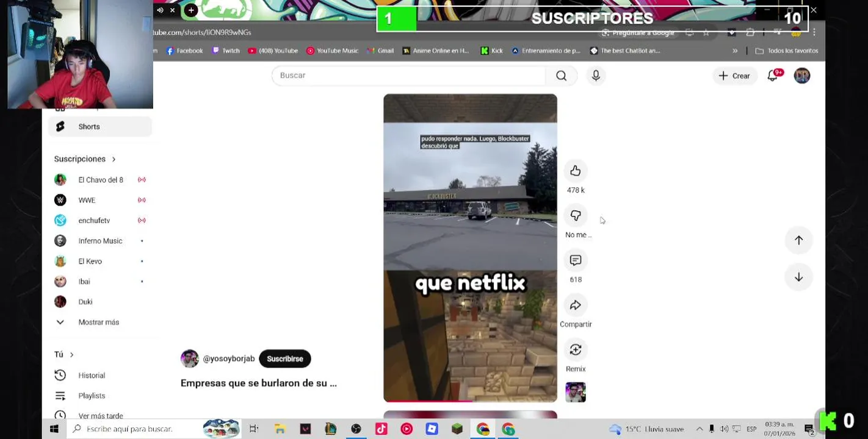This screenshot has height=439, width=868.
Task: Expand Mostrar más subscriptions
Action: [x=99, y=322]
